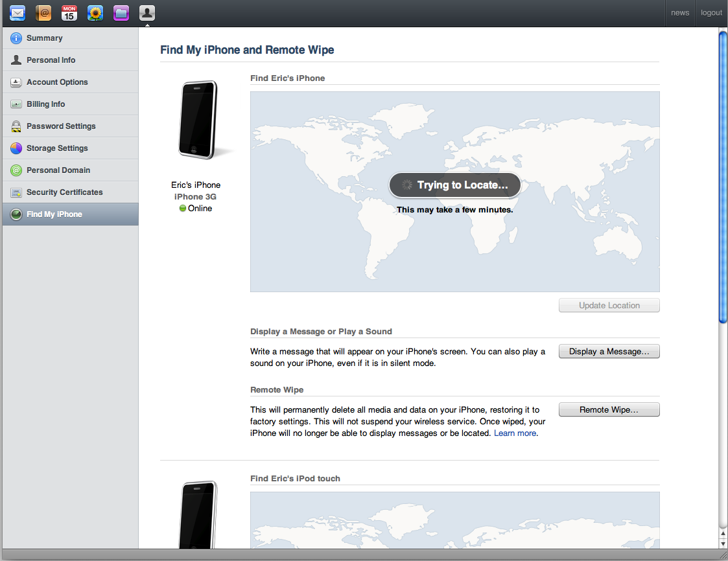Image resolution: width=728 pixels, height=561 pixels.
Task: Click the Eric's iPhone world map
Action: 455,192
